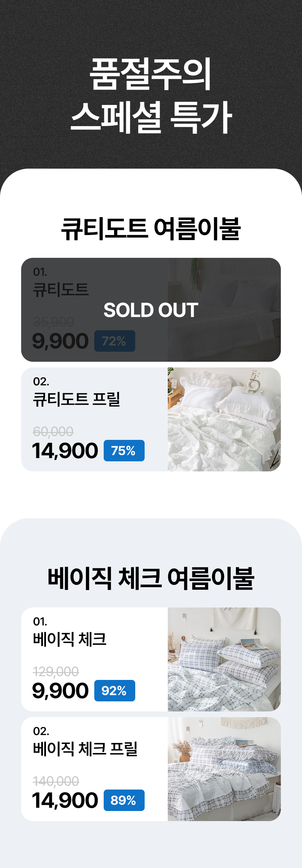Click the SOLD OUT overlay text
This screenshot has height=868, width=302.
pyautogui.click(x=151, y=310)
